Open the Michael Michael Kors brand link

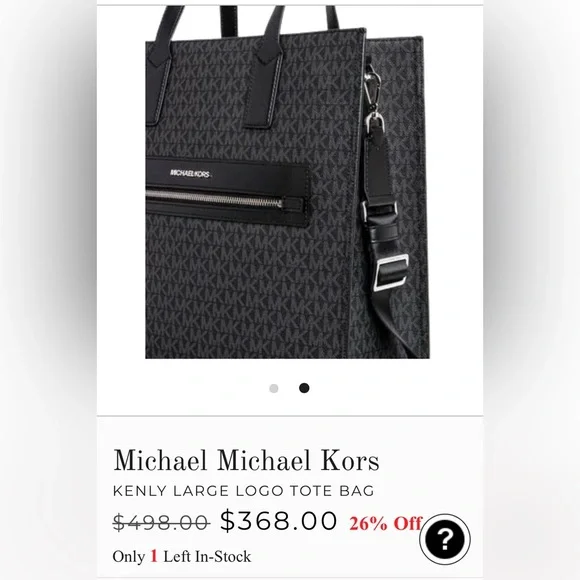[246, 461]
